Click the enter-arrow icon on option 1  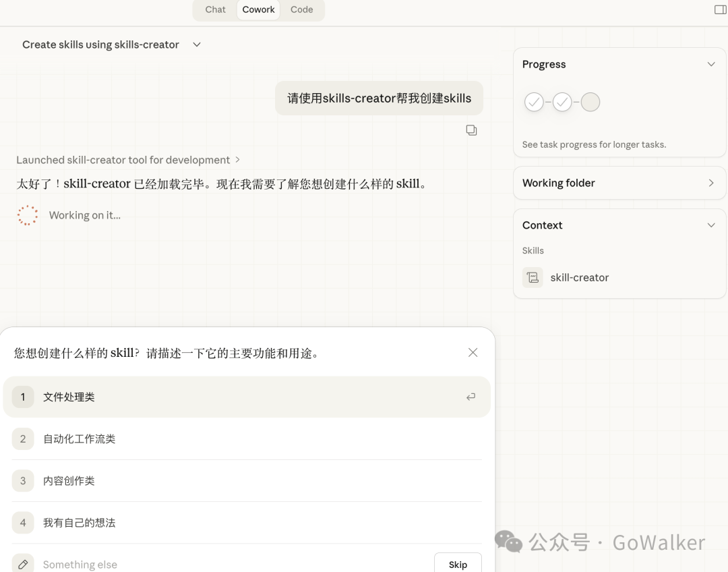tap(471, 397)
